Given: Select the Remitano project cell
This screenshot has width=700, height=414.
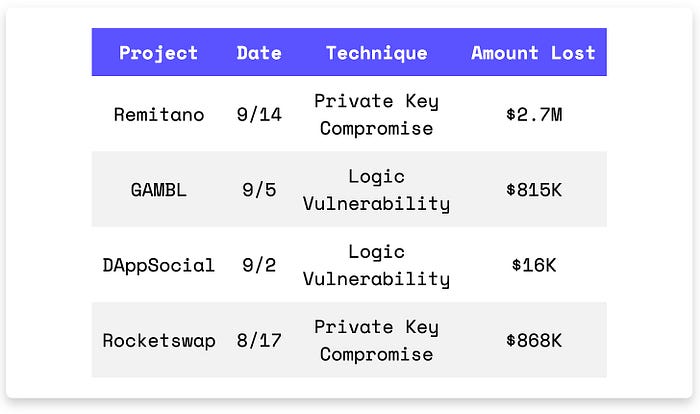Looking at the screenshot, I should point(159,114).
